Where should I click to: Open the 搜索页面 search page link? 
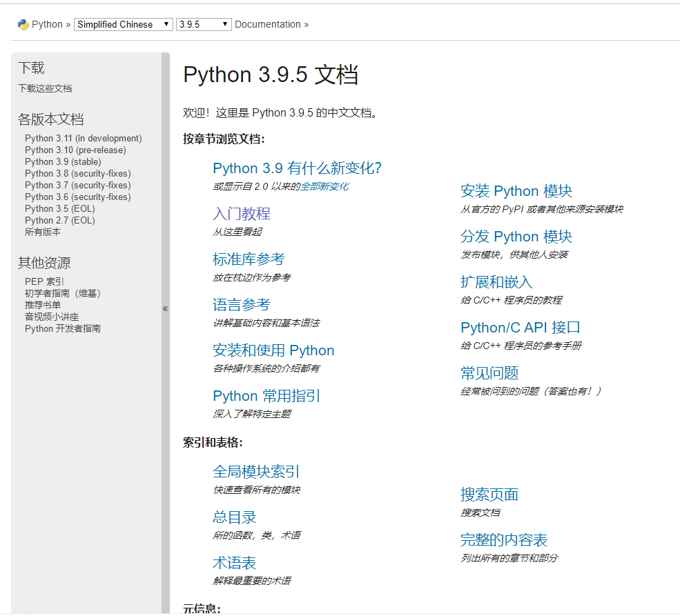(x=489, y=495)
